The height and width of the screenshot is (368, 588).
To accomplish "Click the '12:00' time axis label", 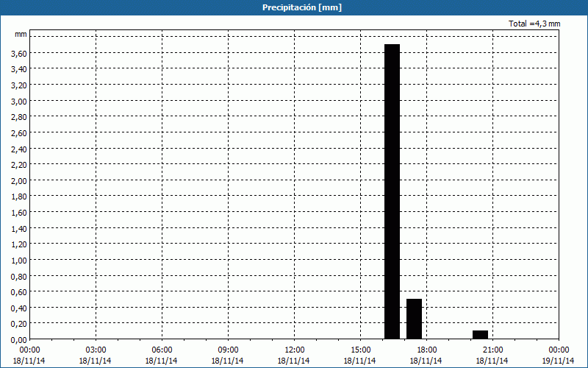I will (x=294, y=350).
